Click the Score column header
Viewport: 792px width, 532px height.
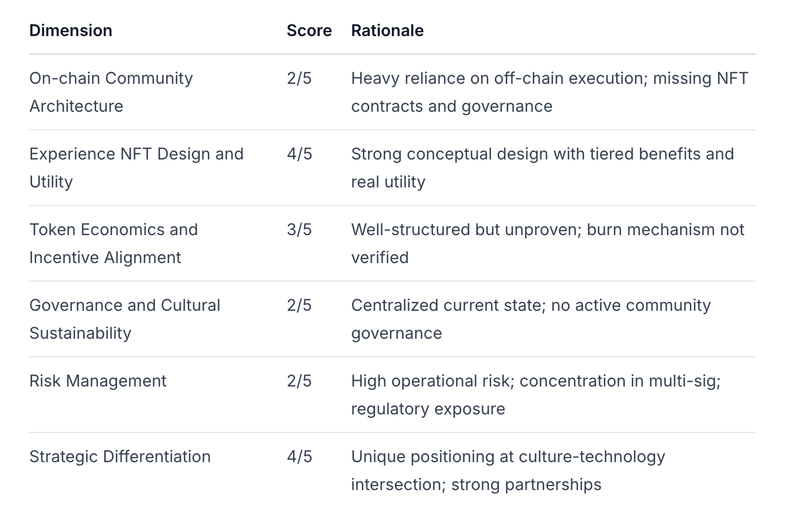[x=309, y=30]
